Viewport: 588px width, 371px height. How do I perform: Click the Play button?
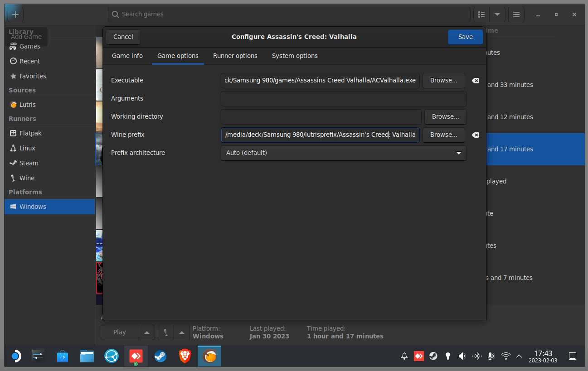pyautogui.click(x=120, y=332)
